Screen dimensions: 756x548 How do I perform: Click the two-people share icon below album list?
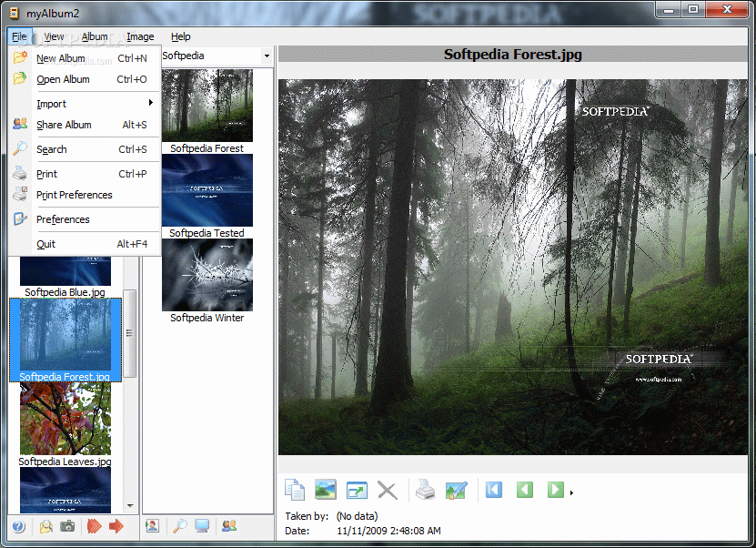[x=229, y=526]
